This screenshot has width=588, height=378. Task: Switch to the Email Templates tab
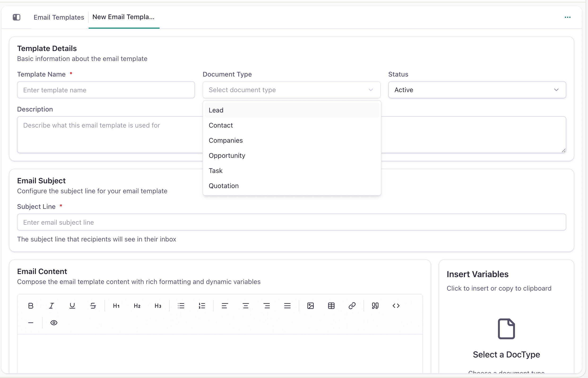pyautogui.click(x=59, y=17)
